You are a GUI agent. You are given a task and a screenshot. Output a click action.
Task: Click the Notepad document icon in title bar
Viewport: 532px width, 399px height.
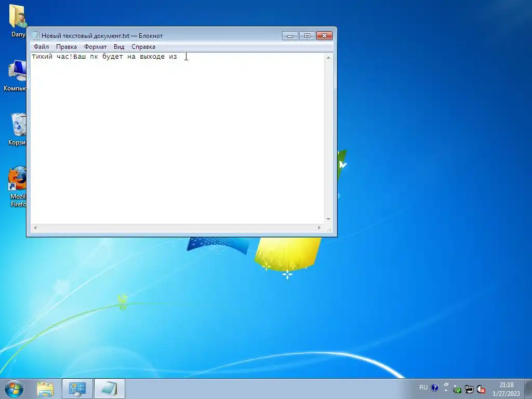click(36, 36)
